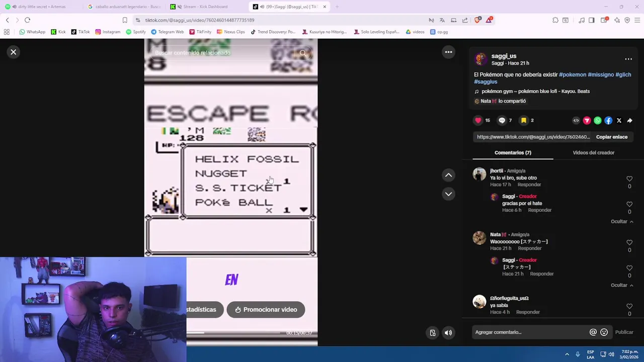Screen dimensions: 644x362
Task: Open browser hamburger main menu
Action: [637, 20]
